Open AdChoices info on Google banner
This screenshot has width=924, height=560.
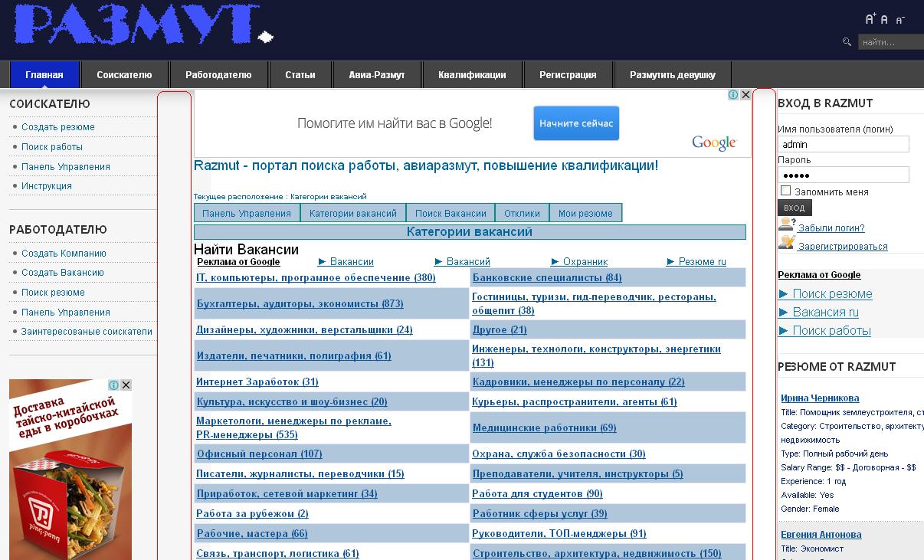click(733, 95)
